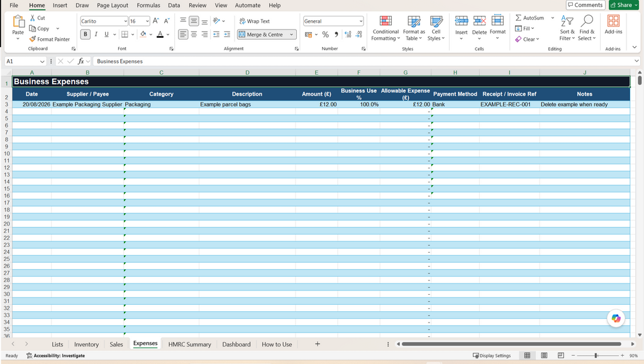Open Format as Table gallery
Screen dimensions: 644x364
pos(414,28)
